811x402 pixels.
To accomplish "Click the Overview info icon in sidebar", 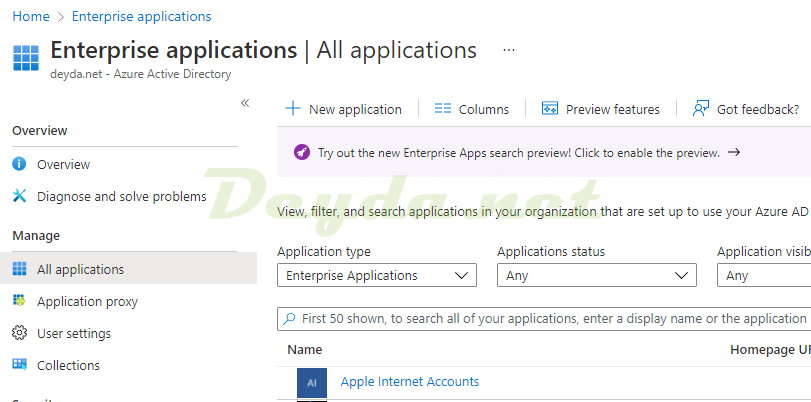I will click(x=19, y=164).
